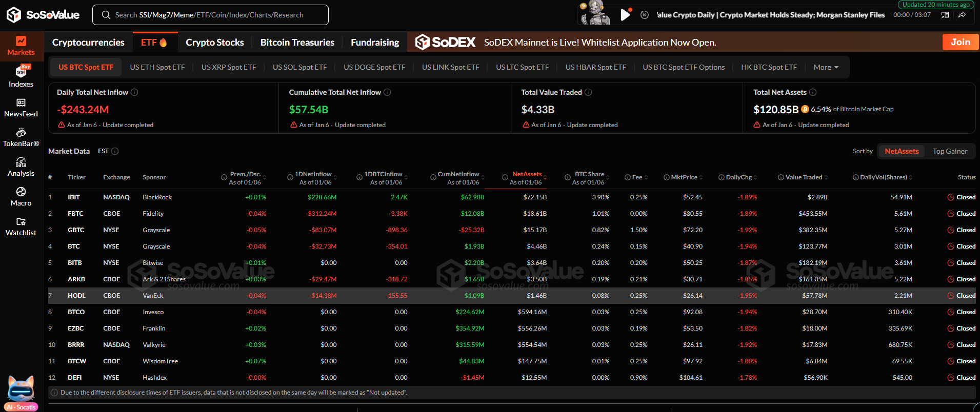
Task: Click info icon beside 1DBTCInflow column header
Action: (359, 177)
